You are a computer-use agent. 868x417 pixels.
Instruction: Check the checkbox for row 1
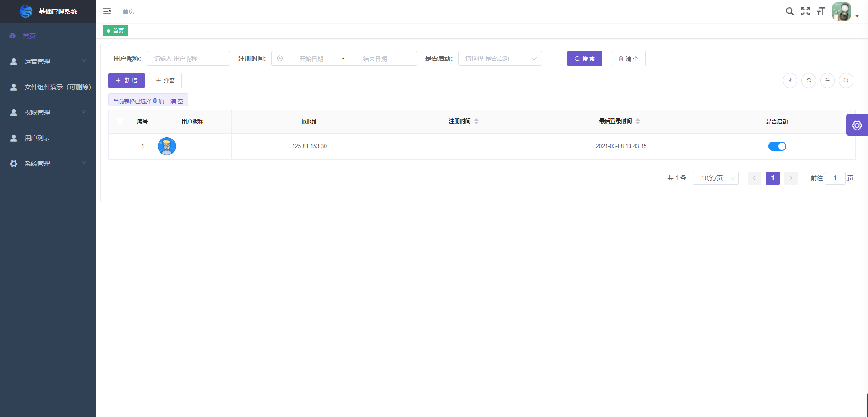point(119,146)
